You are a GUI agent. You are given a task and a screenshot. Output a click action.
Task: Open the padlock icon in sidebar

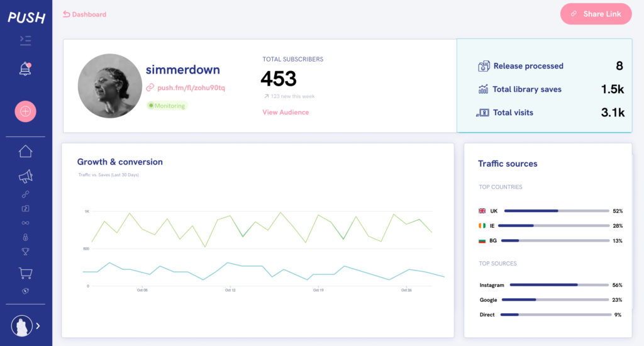(25, 237)
